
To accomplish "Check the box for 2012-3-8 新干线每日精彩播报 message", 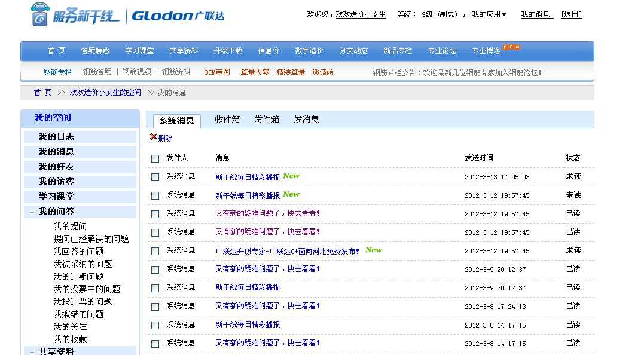I will pos(155,326).
